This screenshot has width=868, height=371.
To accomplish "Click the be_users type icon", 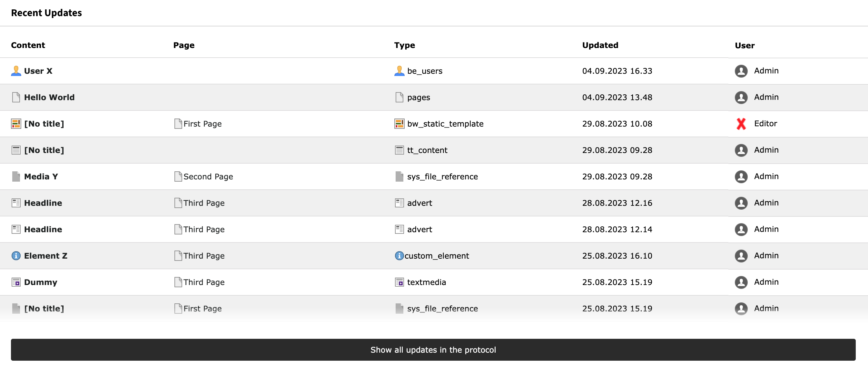I will pyautogui.click(x=399, y=71).
